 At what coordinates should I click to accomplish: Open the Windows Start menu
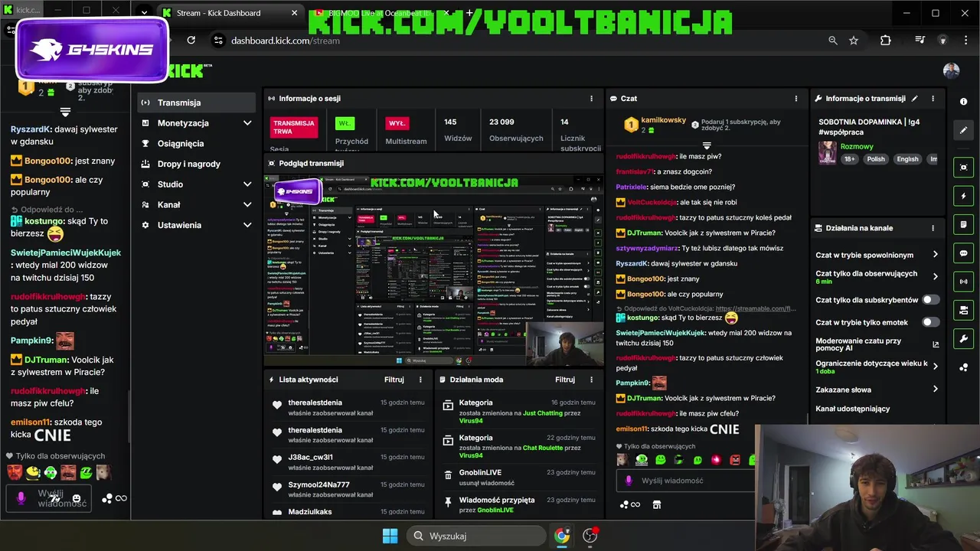click(390, 536)
